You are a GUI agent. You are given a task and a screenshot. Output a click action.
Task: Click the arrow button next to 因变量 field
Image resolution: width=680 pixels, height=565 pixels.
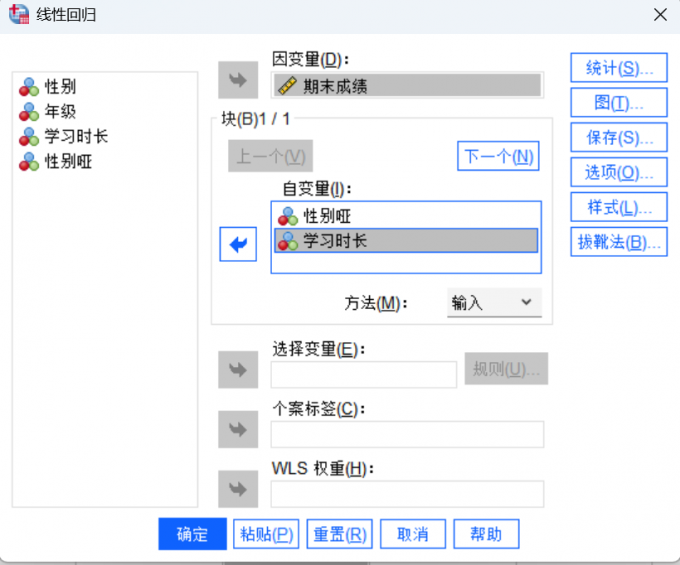click(238, 80)
